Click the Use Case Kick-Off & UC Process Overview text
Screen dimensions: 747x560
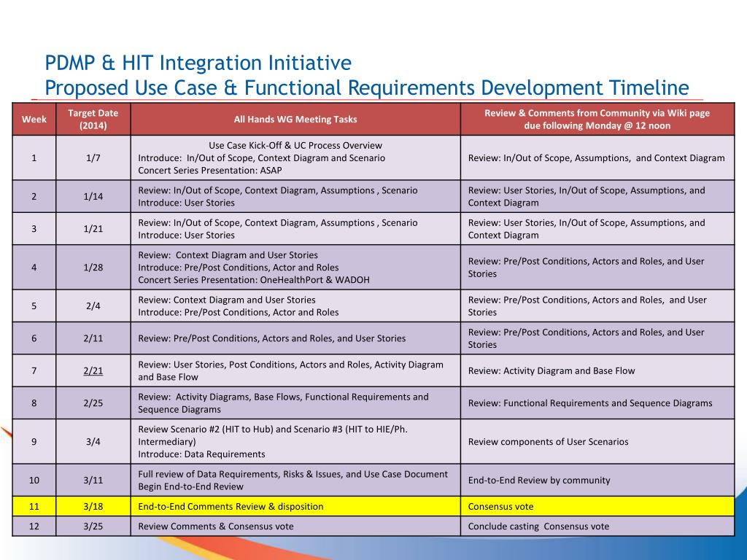point(296,145)
